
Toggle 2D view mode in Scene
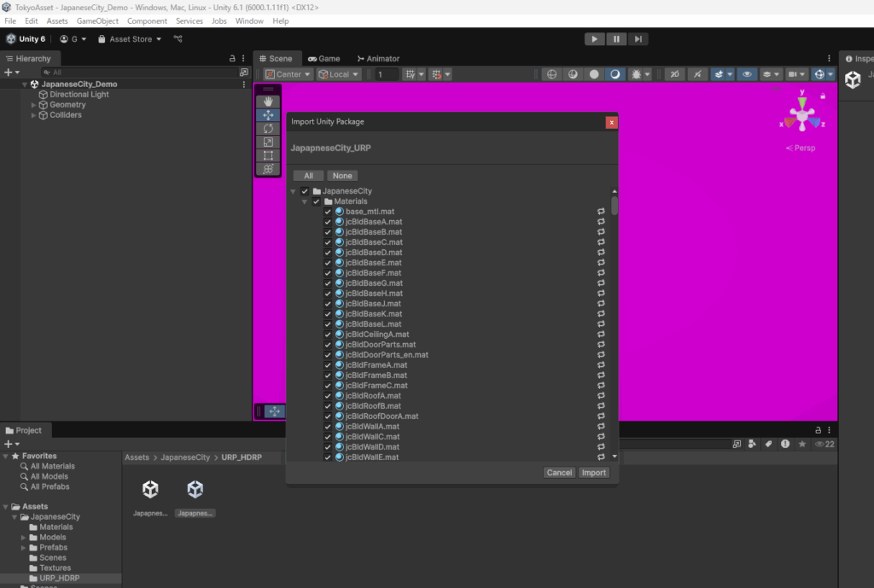pos(674,74)
